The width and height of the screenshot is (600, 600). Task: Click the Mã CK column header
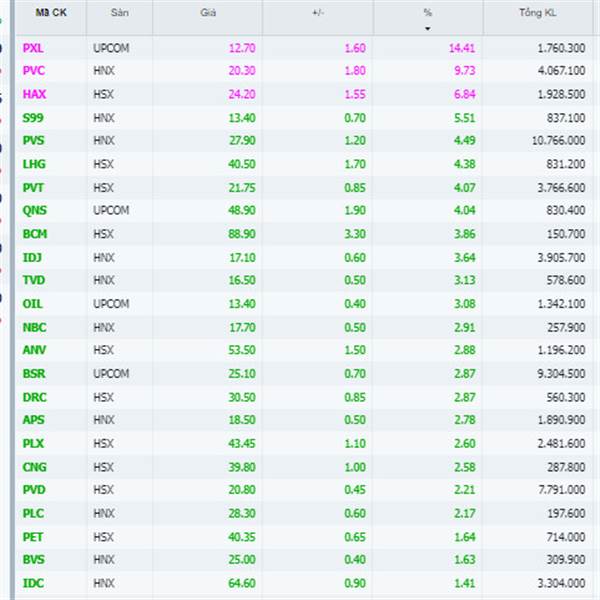tap(51, 13)
